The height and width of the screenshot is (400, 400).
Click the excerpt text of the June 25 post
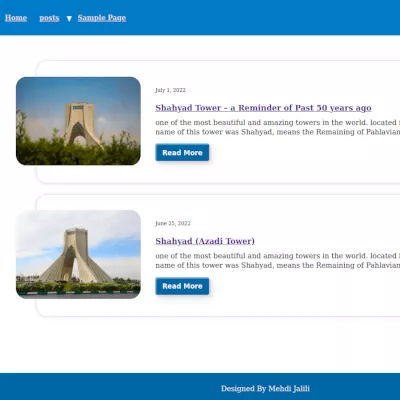pos(277,261)
